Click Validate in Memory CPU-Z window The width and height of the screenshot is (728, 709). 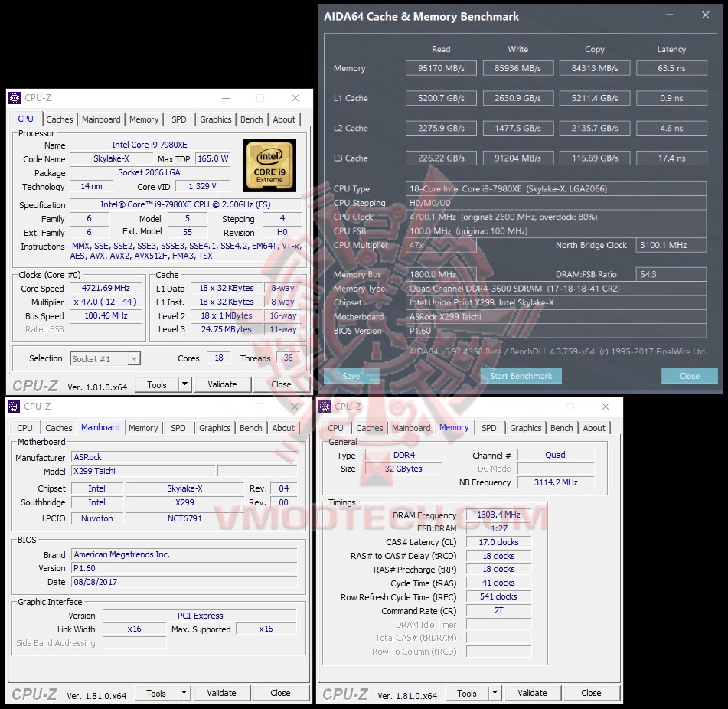(532, 693)
